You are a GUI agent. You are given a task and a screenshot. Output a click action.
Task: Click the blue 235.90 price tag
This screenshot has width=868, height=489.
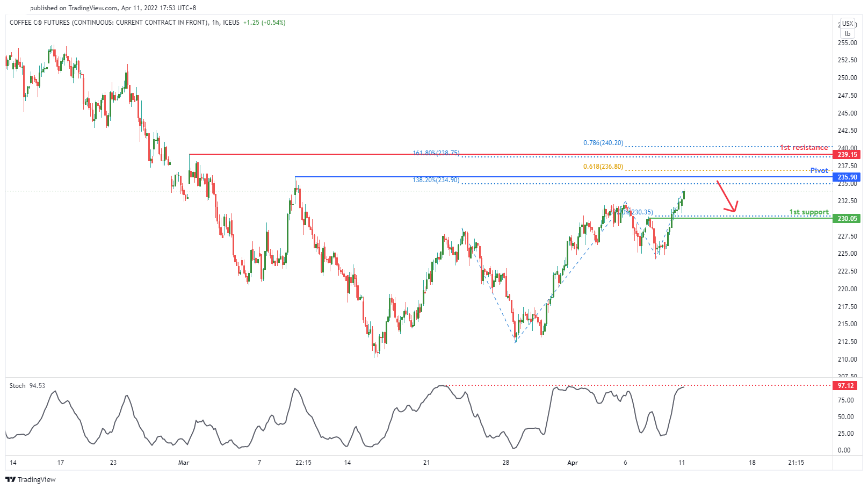tap(847, 177)
